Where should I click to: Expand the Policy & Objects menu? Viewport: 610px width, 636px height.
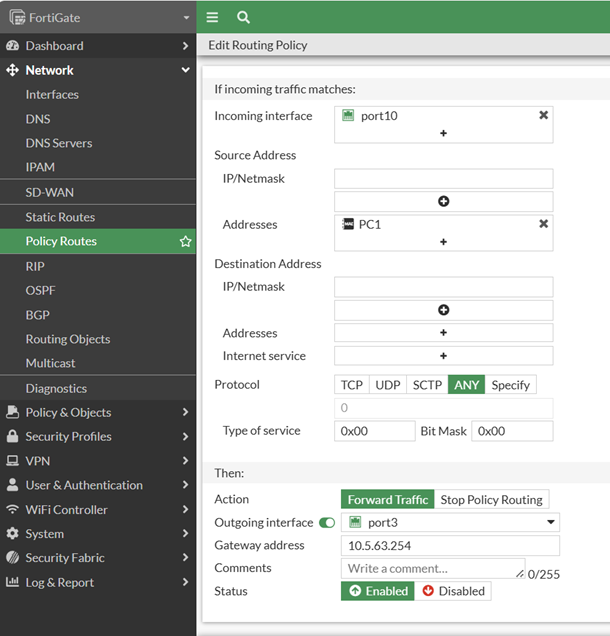point(97,412)
